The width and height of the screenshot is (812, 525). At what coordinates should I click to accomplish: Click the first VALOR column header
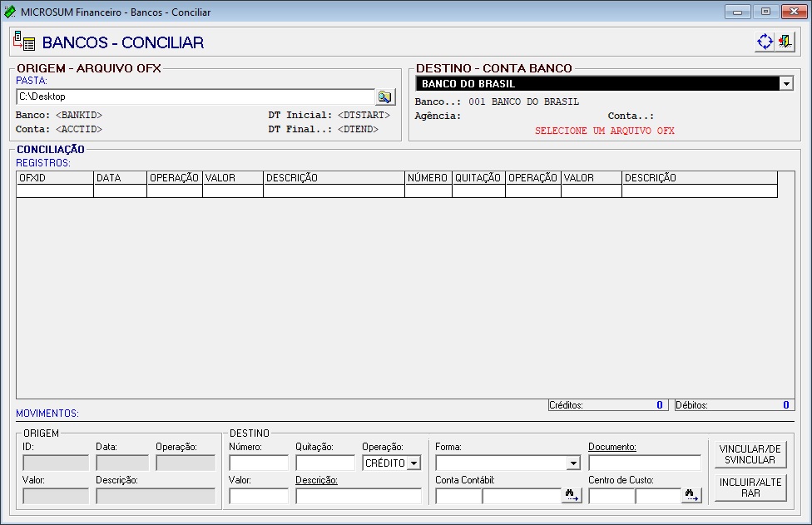point(232,177)
